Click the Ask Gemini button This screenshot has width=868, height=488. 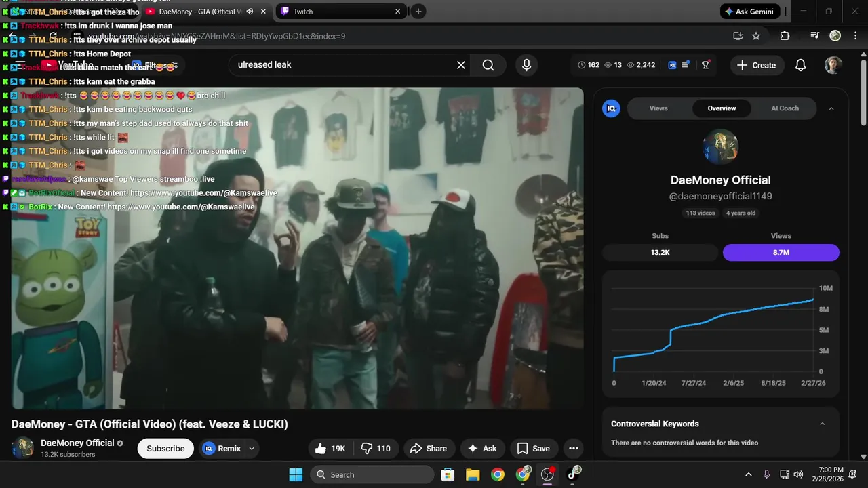pos(750,12)
